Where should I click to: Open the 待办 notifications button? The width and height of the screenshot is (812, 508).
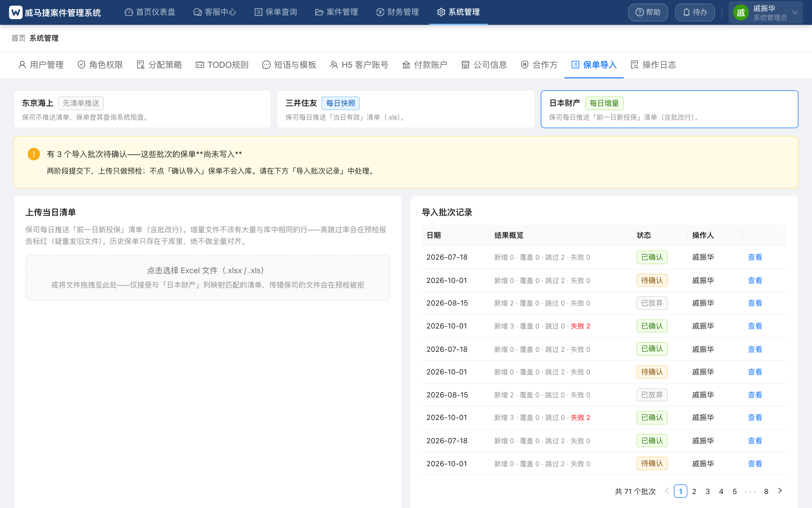point(695,12)
